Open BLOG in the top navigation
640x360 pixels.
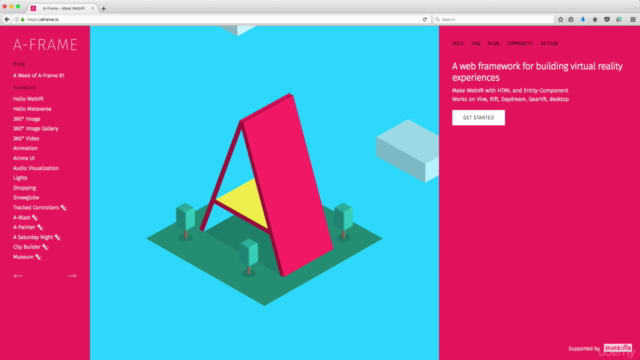[493, 43]
